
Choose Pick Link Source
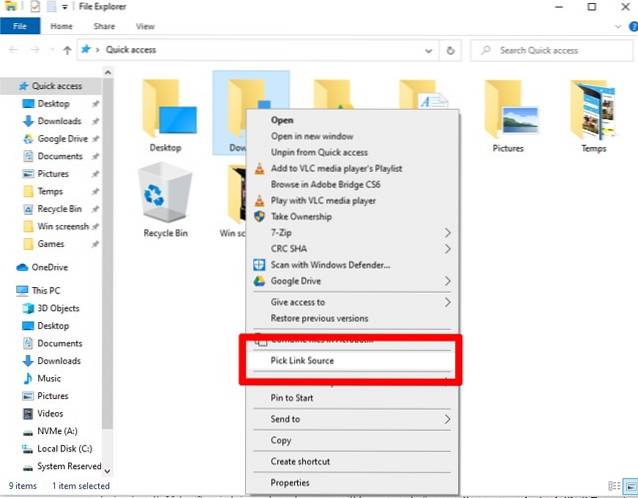click(352, 360)
